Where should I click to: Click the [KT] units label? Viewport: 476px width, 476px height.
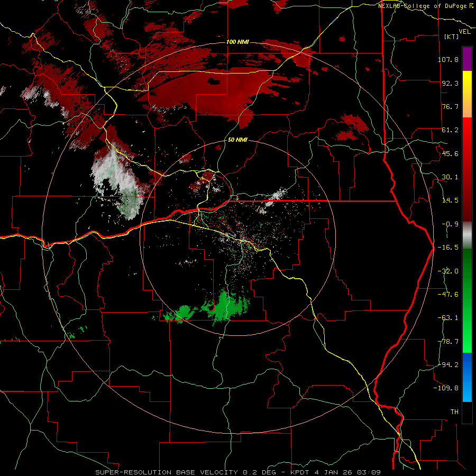coord(452,36)
